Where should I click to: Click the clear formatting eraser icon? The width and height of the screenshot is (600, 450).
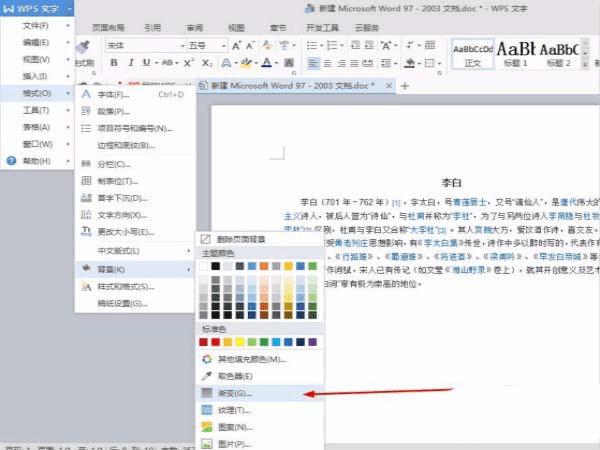267,46
